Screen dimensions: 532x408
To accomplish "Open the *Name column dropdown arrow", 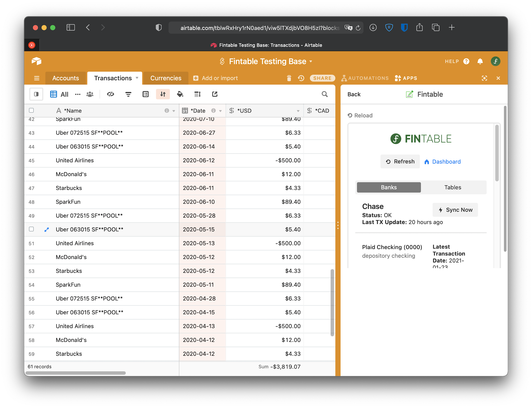I will (x=174, y=111).
